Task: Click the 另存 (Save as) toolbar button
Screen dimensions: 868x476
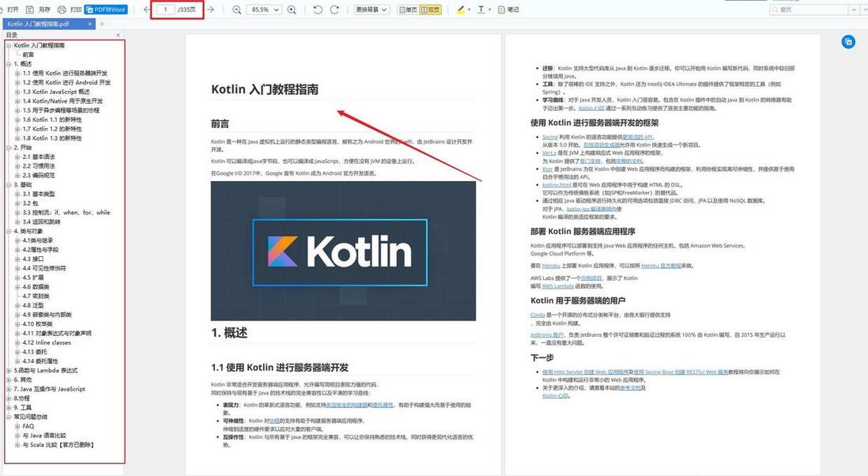Action: pos(38,9)
